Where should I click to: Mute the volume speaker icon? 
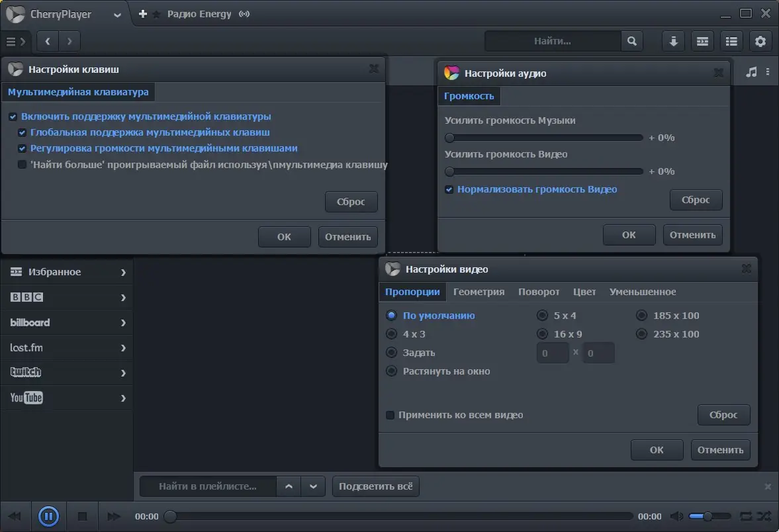(x=676, y=516)
